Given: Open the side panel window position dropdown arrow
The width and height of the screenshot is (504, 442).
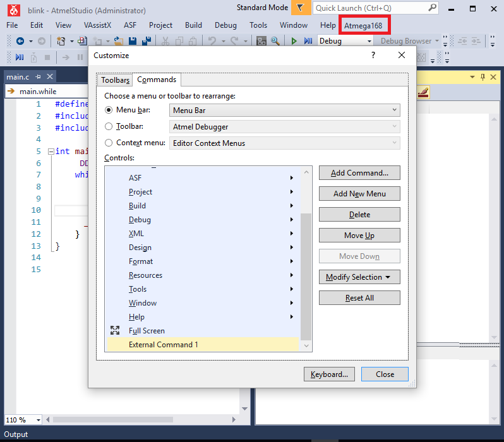Looking at the screenshot, I should [x=472, y=77].
